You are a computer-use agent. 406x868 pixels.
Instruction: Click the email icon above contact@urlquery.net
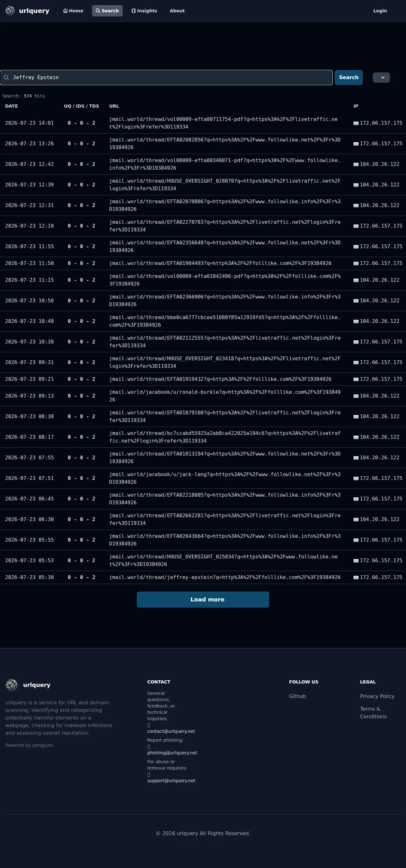[x=149, y=725]
